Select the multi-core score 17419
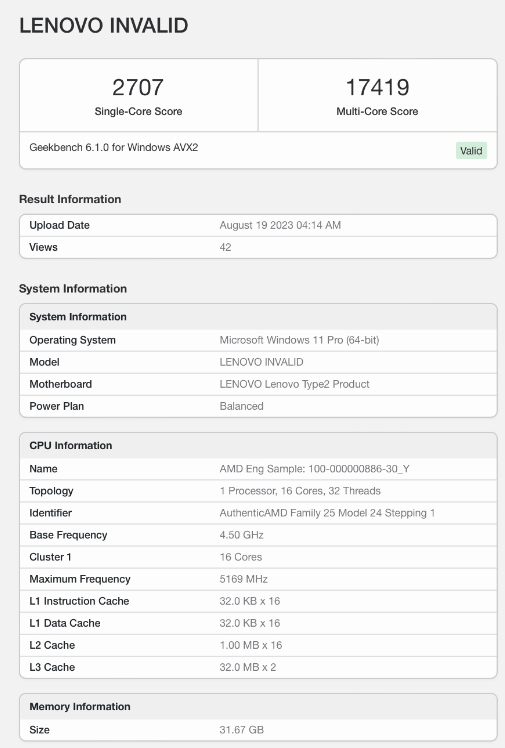 click(x=377, y=87)
